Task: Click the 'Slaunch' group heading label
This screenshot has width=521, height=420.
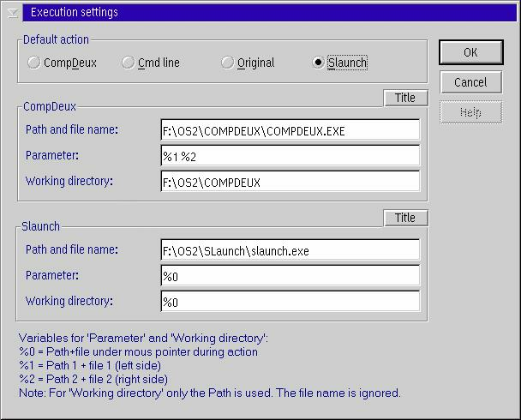Action: click(x=40, y=226)
